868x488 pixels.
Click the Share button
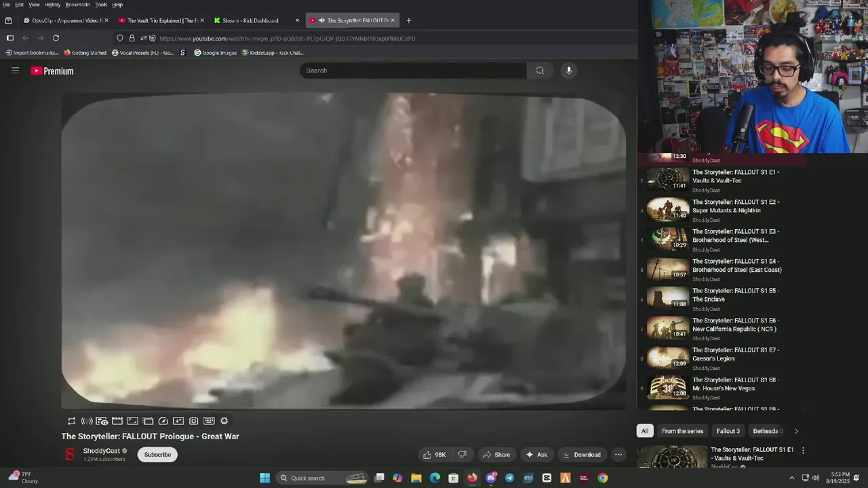pyautogui.click(x=496, y=455)
